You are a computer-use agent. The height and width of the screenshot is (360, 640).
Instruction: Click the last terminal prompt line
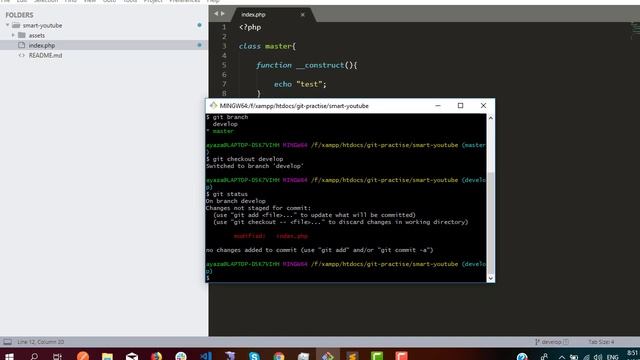click(208, 278)
